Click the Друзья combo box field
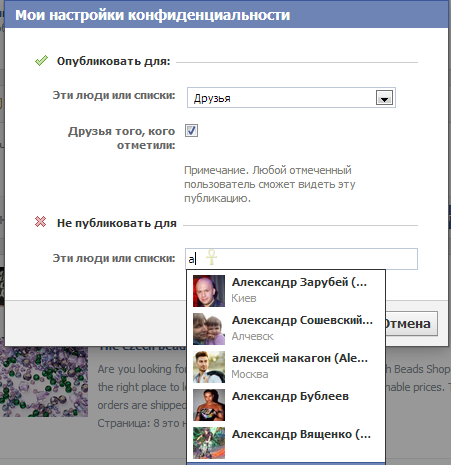 tap(291, 98)
